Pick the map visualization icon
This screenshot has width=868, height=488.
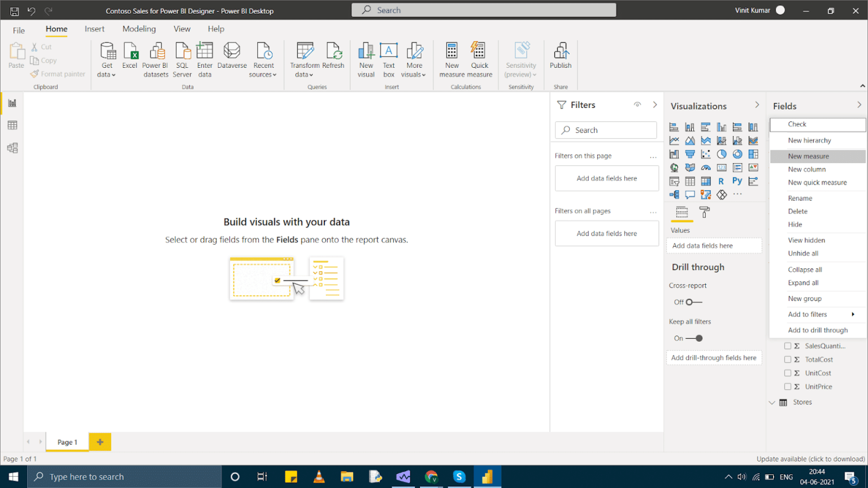point(674,167)
